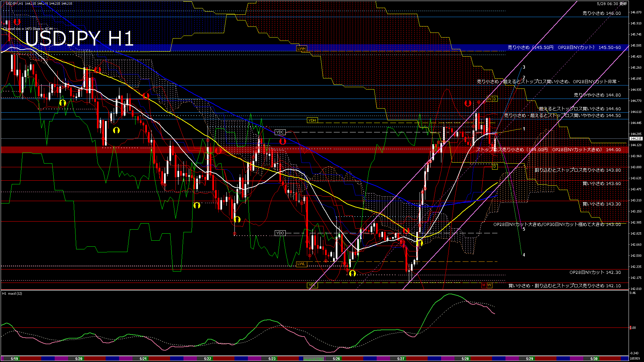Click the current price tag 144.215 on the scale
The width and height of the screenshot is (644, 362).
click(x=636, y=139)
